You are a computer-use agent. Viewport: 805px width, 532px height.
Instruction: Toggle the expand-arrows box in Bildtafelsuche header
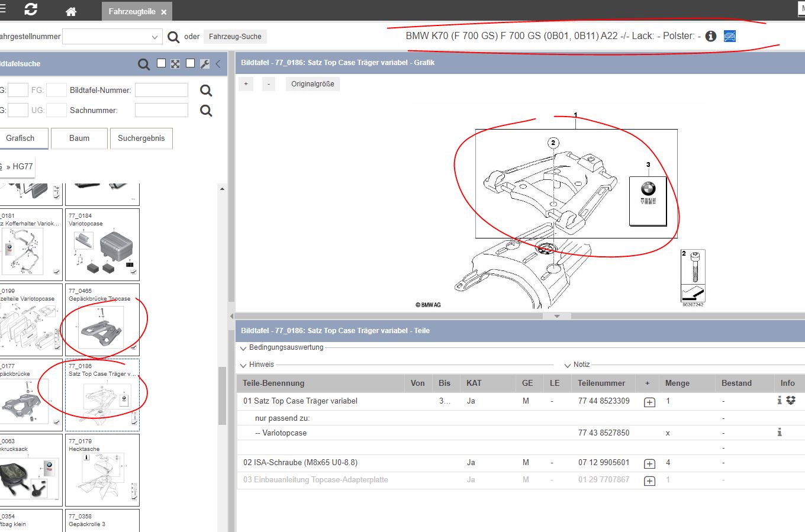(175, 64)
